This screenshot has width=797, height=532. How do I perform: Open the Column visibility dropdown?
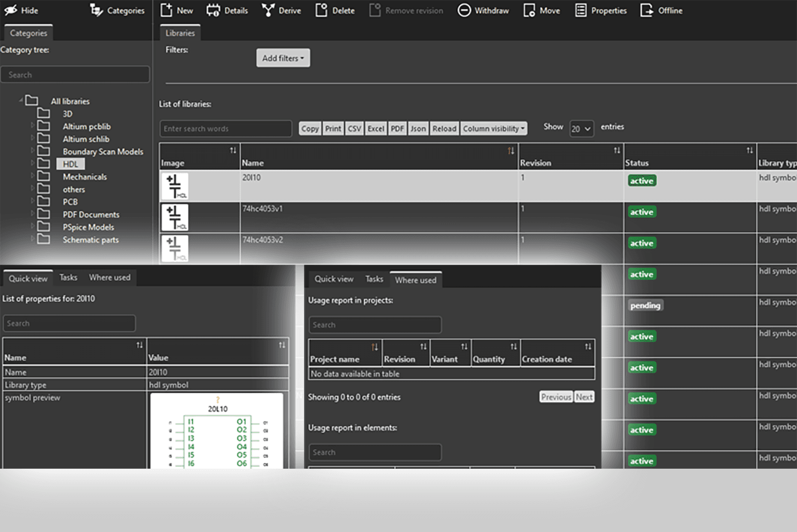point(493,129)
